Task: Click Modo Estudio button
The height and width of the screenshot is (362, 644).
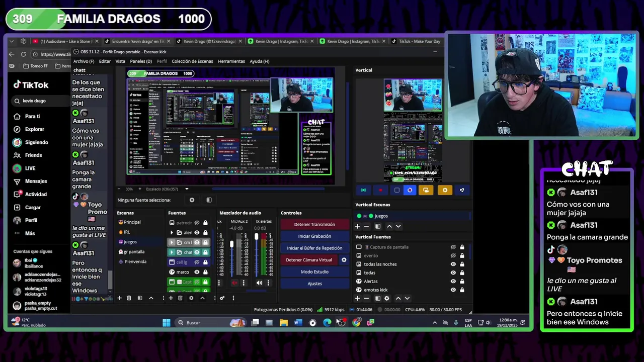Action: (314, 271)
